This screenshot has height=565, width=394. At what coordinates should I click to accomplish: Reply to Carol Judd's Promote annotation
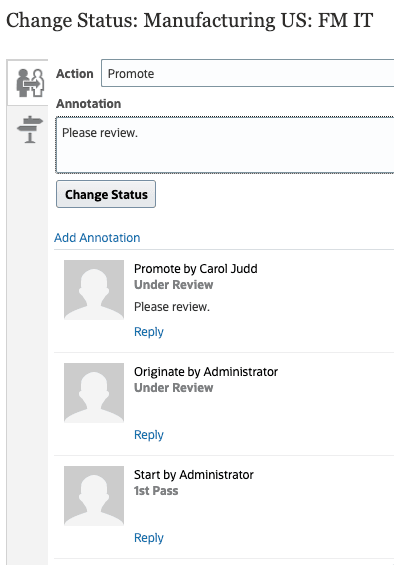pyautogui.click(x=149, y=332)
